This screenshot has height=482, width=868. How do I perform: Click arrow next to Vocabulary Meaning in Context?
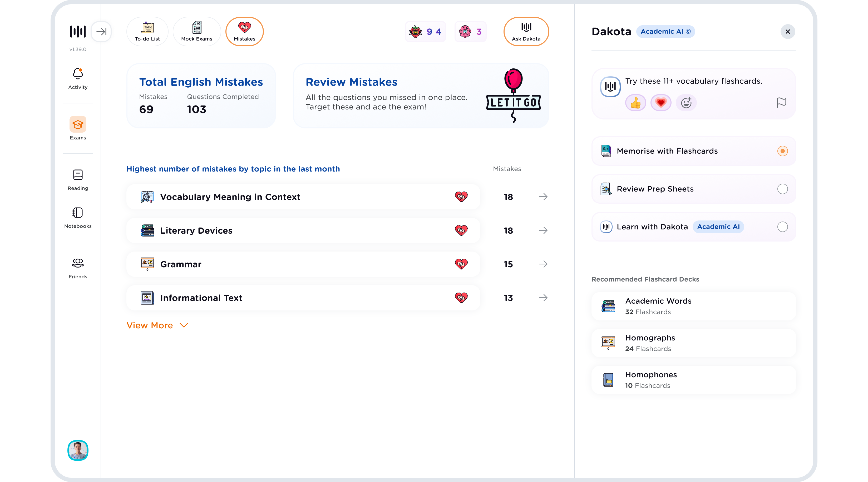pos(543,197)
